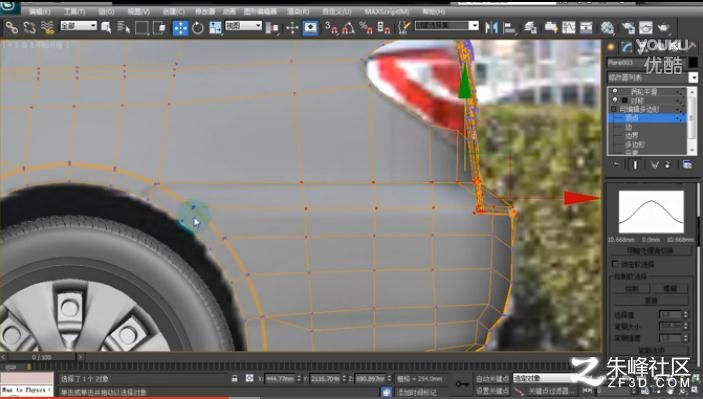Toggle Angle Snap on the toolbar
Screen dimensions: 703x399
click(348, 28)
